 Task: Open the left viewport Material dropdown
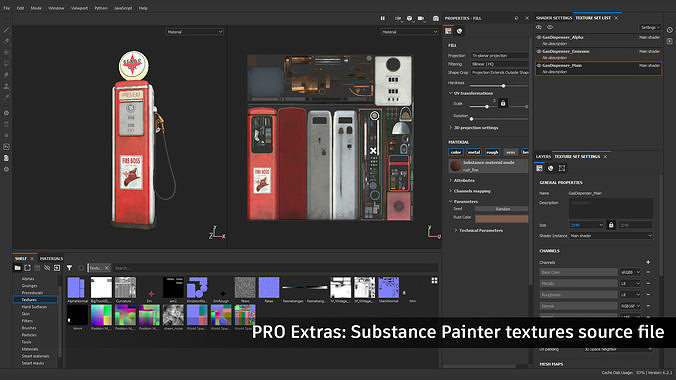pos(195,32)
